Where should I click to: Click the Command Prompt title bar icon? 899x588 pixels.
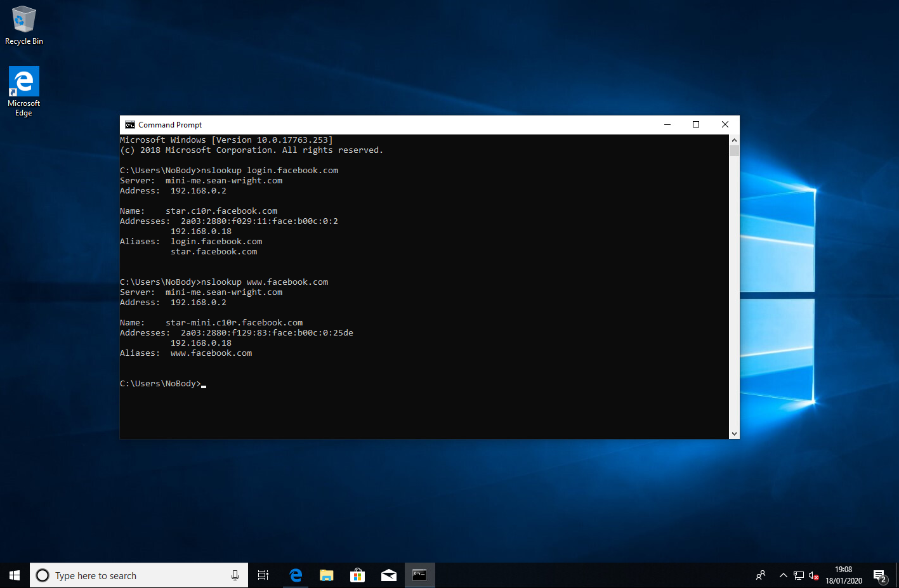point(130,125)
